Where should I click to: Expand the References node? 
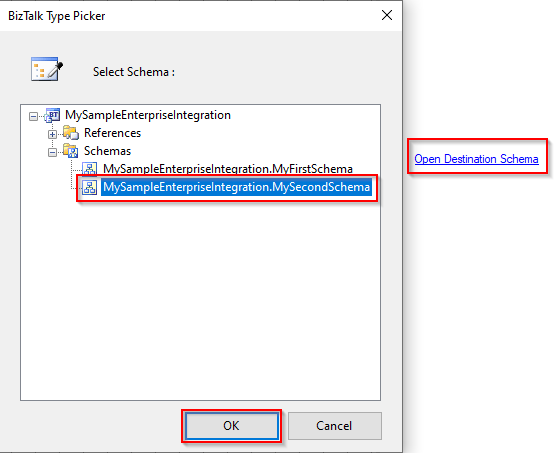(x=52, y=134)
